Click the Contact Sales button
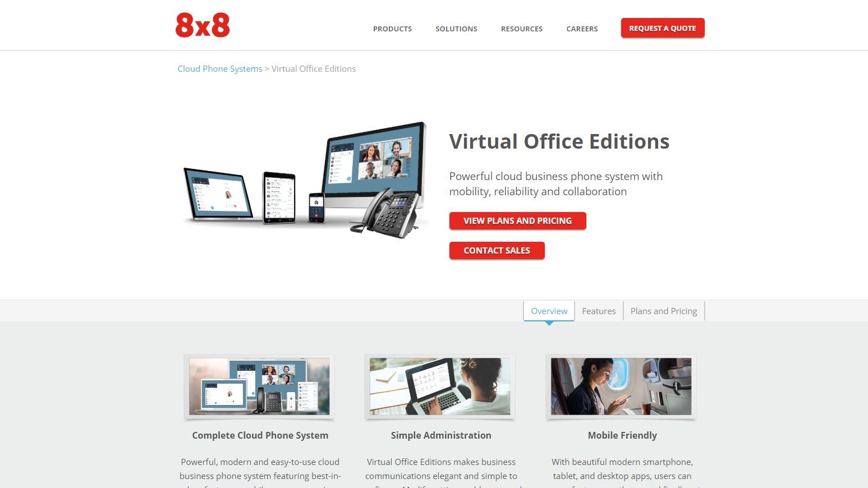Screen dimensions: 868x488 pos(497,250)
